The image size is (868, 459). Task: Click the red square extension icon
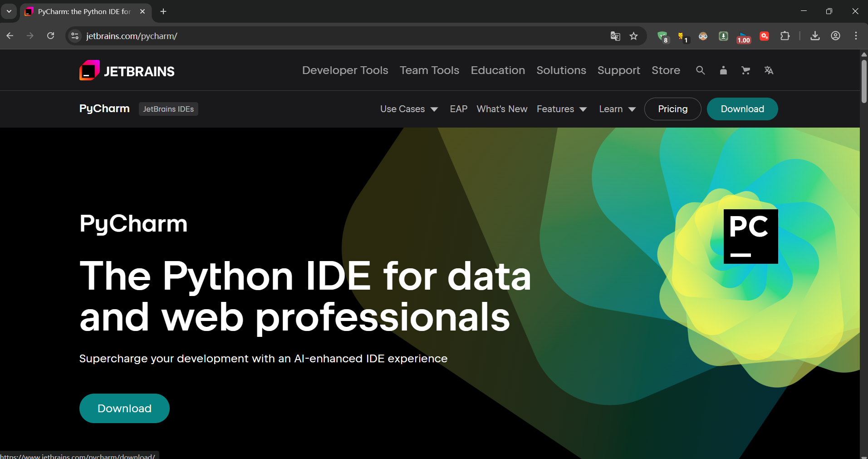click(764, 36)
